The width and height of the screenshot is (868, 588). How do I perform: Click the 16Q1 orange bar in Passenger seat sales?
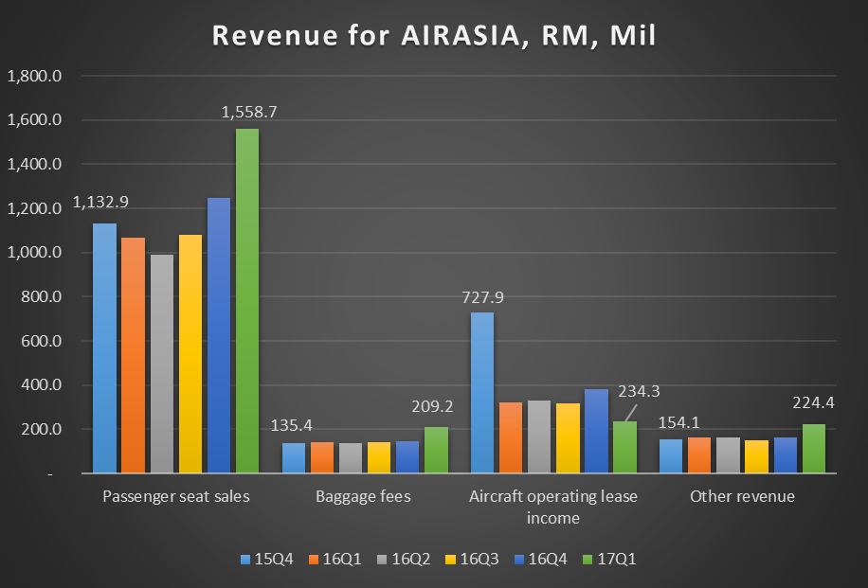click(x=133, y=355)
